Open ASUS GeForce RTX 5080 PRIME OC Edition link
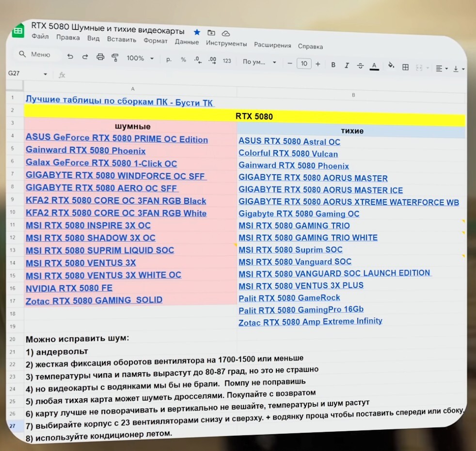This screenshot has width=476, height=451. (x=117, y=138)
